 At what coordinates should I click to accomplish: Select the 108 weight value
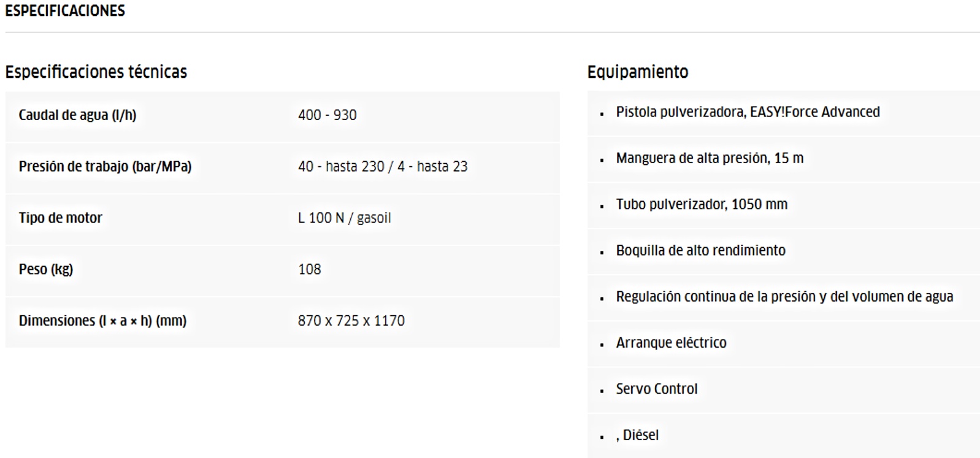point(310,269)
